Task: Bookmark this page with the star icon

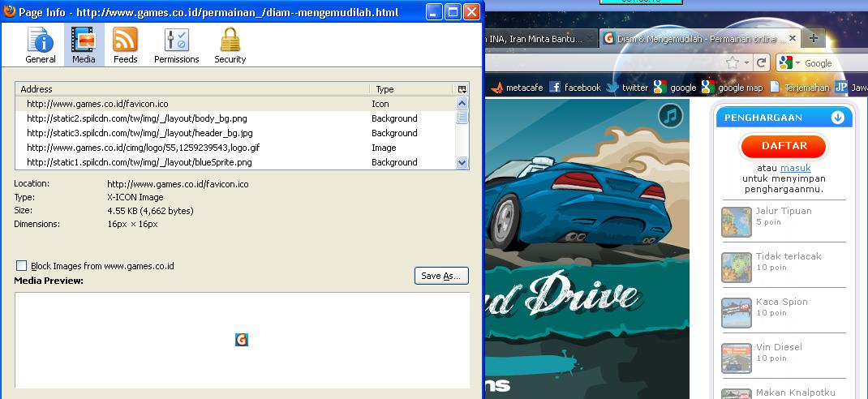Action: coord(733,62)
